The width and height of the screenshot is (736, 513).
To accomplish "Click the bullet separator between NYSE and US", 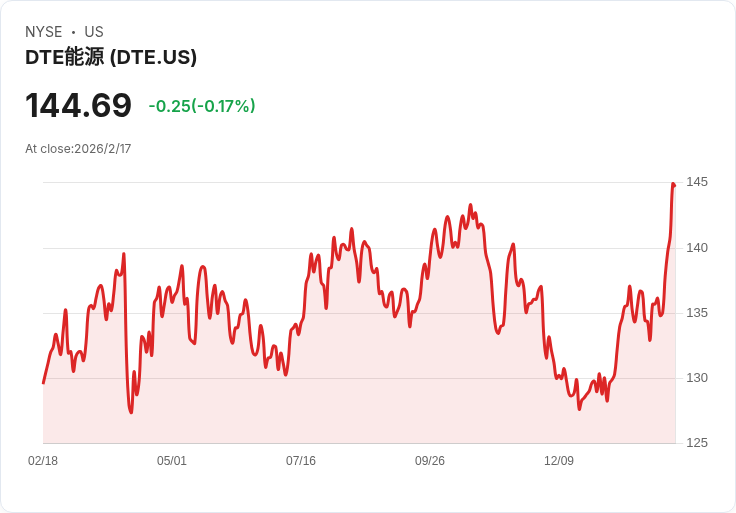I will click(x=73, y=32).
